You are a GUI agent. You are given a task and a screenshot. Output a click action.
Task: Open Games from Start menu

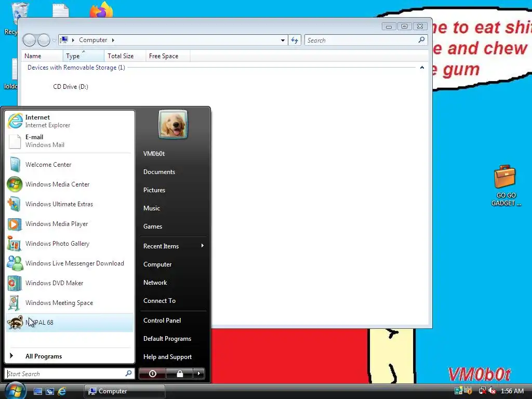tap(173, 227)
